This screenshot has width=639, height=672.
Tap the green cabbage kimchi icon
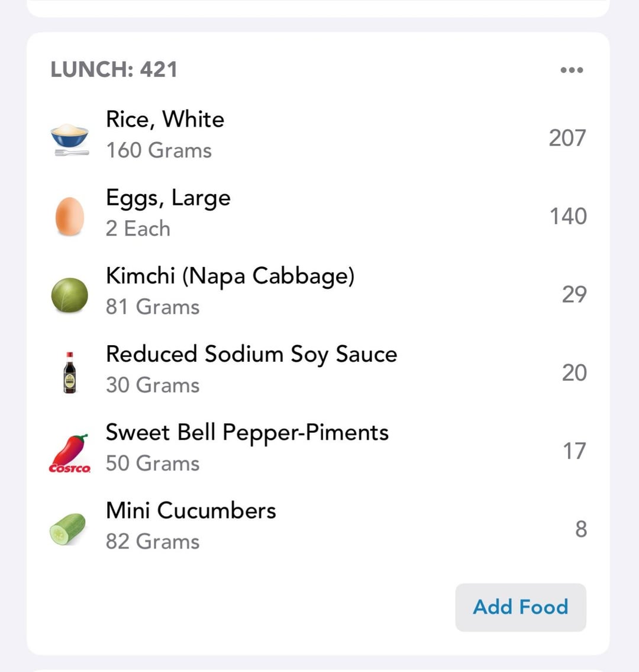[x=69, y=295]
